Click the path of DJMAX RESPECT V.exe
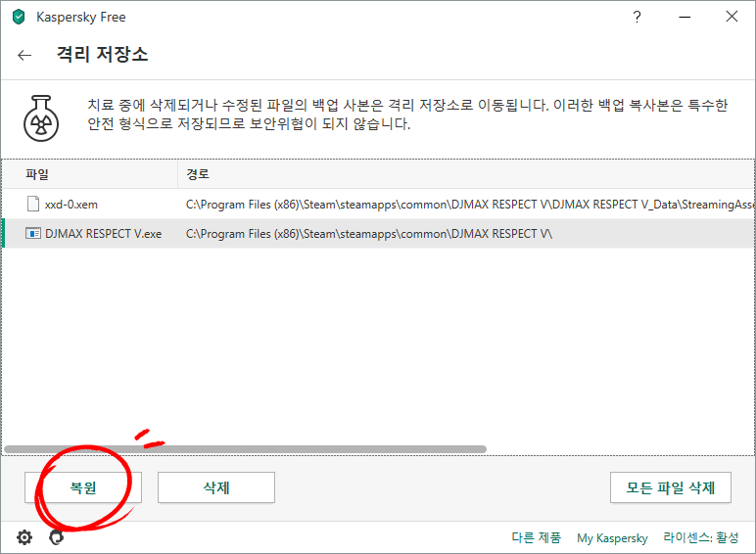The height and width of the screenshot is (554, 756). point(369,234)
